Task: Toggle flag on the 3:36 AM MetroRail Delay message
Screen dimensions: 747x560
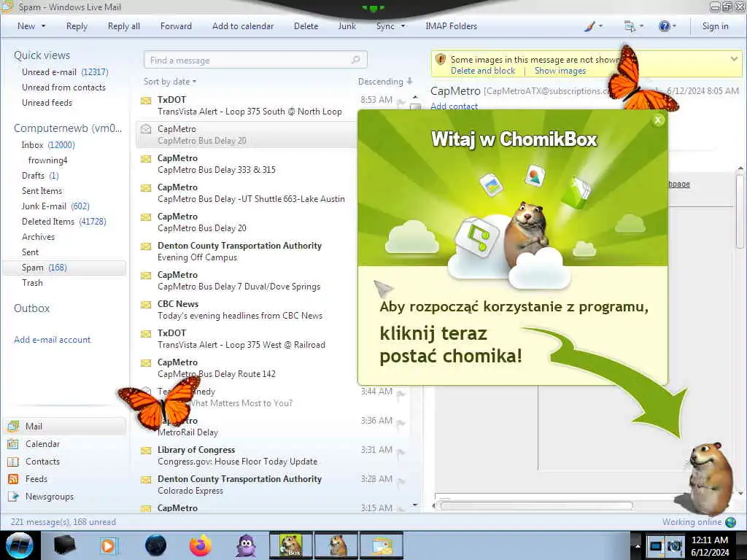Action: [400, 422]
